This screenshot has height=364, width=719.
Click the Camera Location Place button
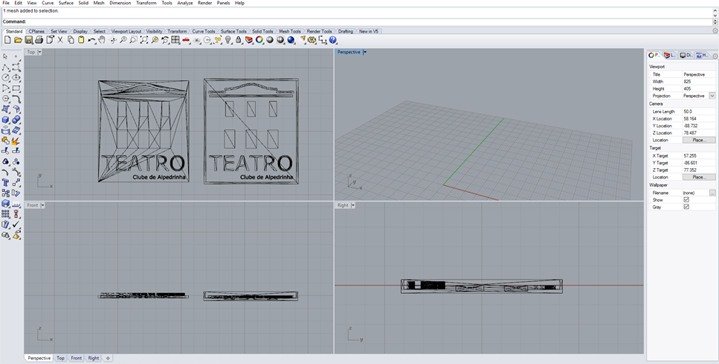click(x=698, y=140)
